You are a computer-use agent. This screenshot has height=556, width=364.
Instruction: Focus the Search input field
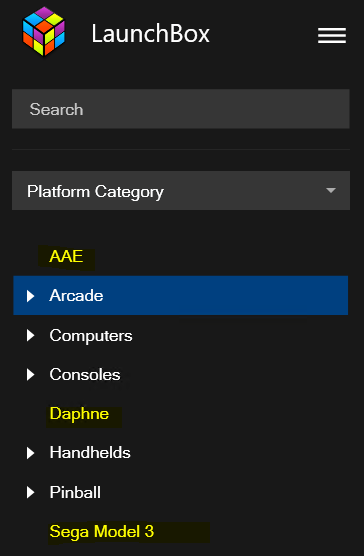pyautogui.click(x=181, y=109)
